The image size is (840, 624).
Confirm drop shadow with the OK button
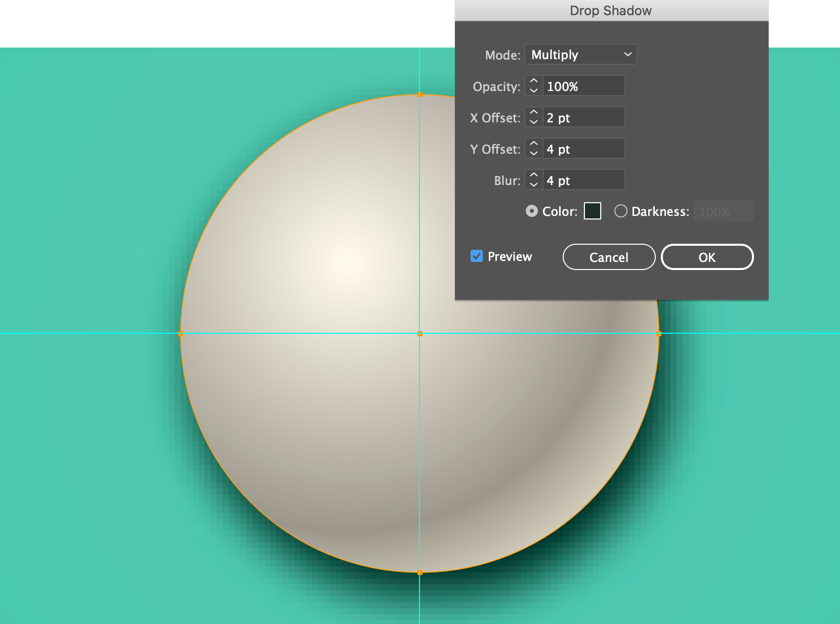[x=707, y=257]
